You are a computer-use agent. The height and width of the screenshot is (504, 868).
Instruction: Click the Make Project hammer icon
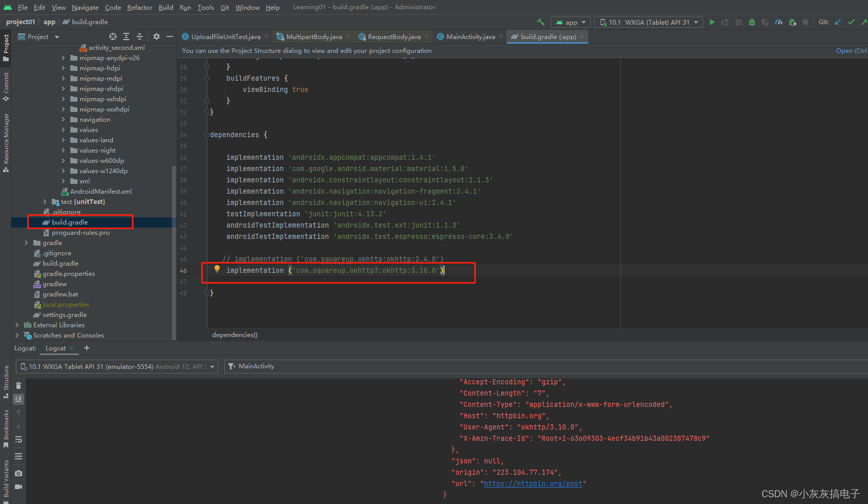click(541, 22)
